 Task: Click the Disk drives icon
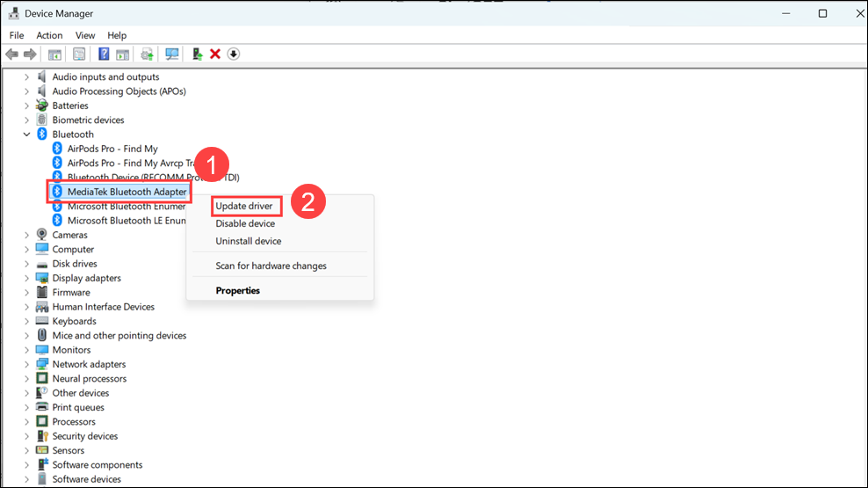pyautogui.click(x=41, y=264)
